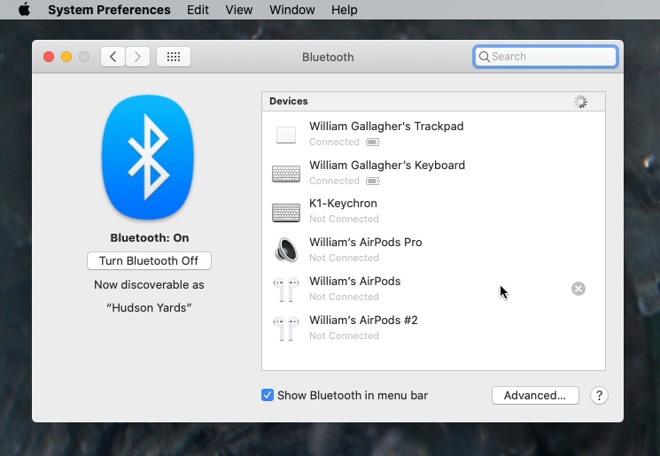Open the View menu

point(239,10)
